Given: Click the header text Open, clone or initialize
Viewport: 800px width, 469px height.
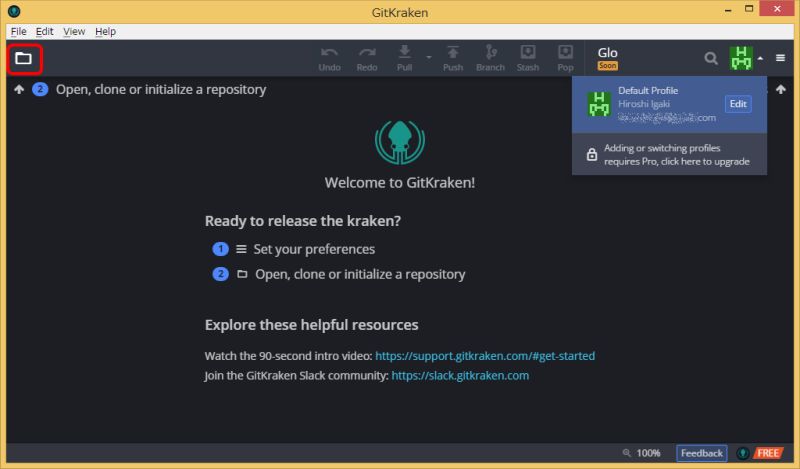Looking at the screenshot, I should tap(161, 90).
